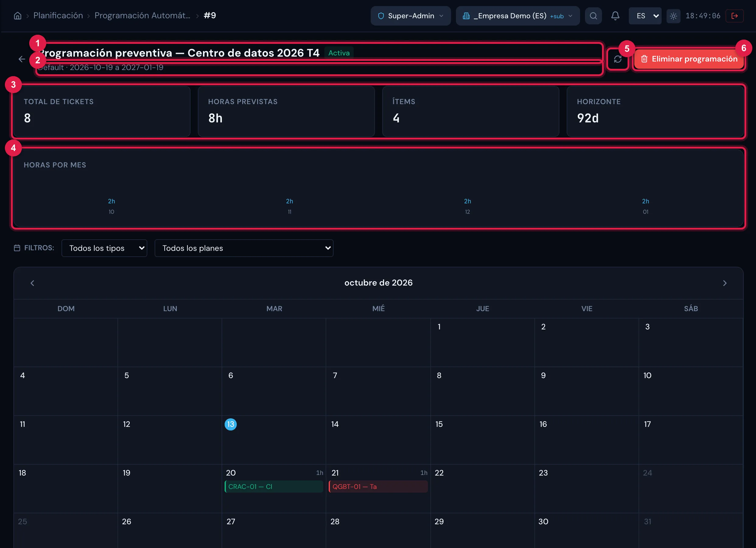Go to next month in calendar
756x548 pixels.
725,283
